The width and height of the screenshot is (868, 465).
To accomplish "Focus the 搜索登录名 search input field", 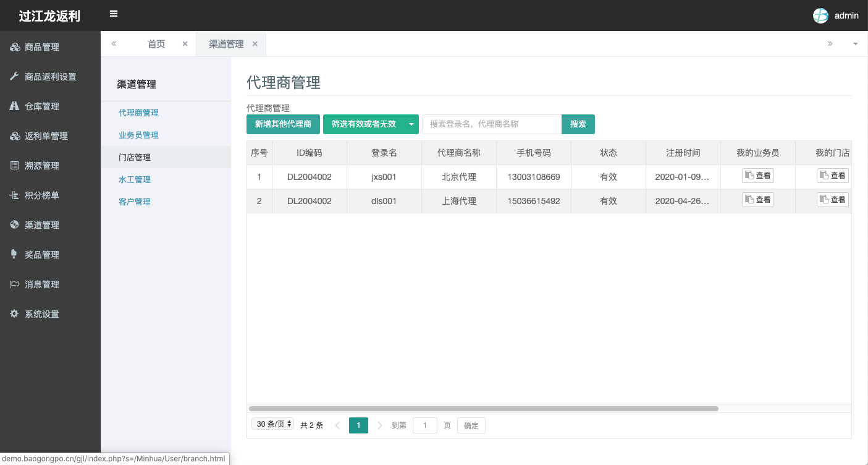I will tap(492, 124).
